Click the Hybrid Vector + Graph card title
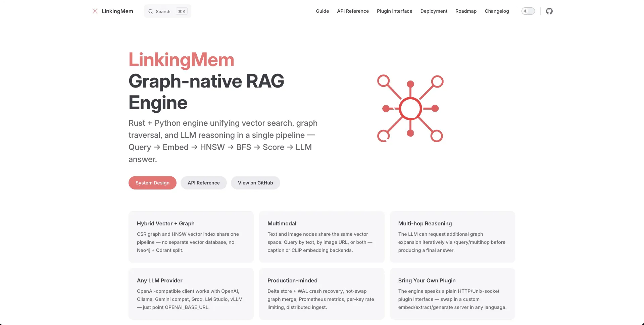The width and height of the screenshot is (644, 325). click(166, 223)
